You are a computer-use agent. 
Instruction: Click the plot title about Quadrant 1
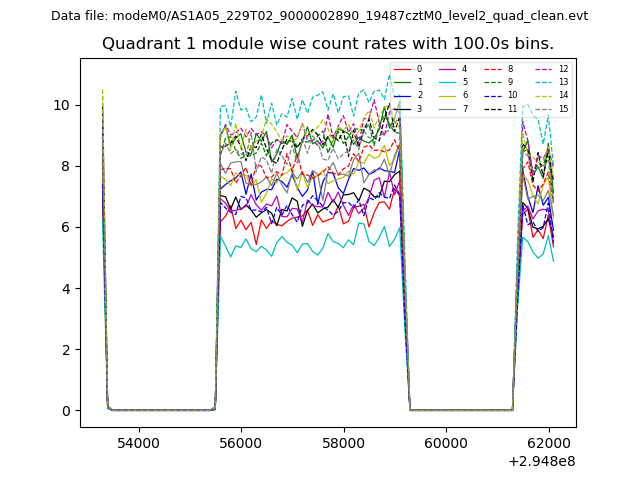pos(328,44)
